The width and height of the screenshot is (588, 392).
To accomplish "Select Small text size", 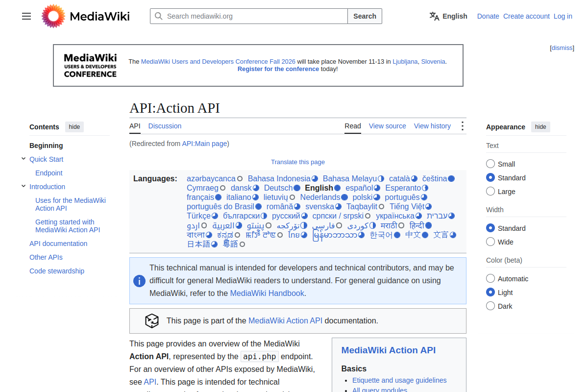I will [490, 164].
